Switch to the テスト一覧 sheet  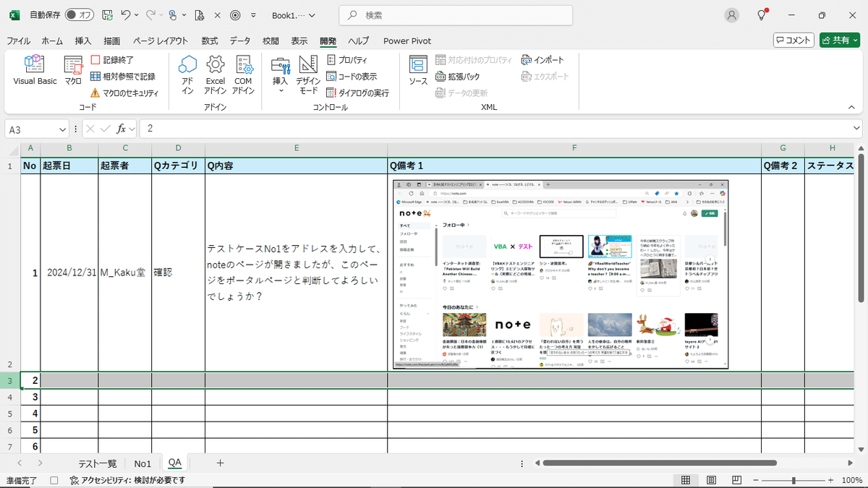(98, 463)
